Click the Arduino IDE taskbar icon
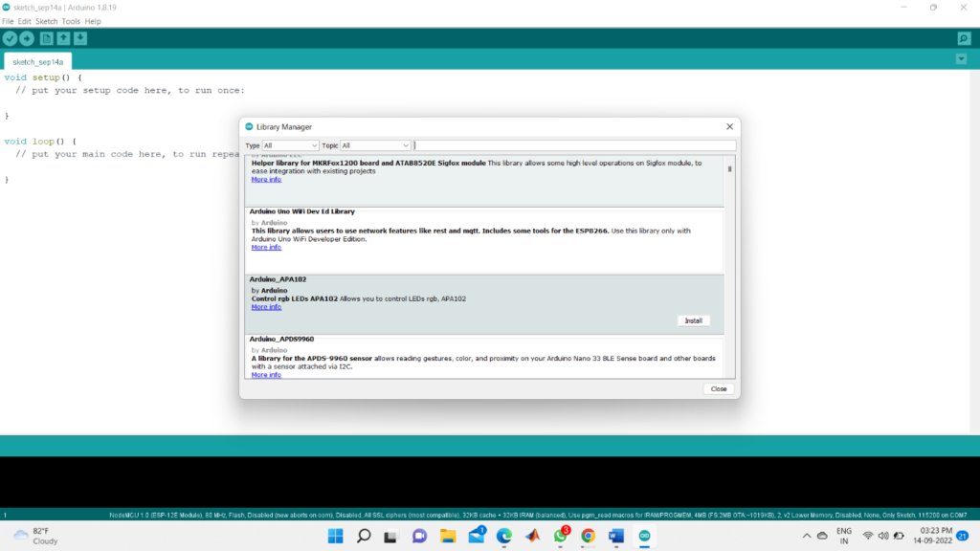Image resolution: width=980 pixels, height=551 pixels. (644, 536)
